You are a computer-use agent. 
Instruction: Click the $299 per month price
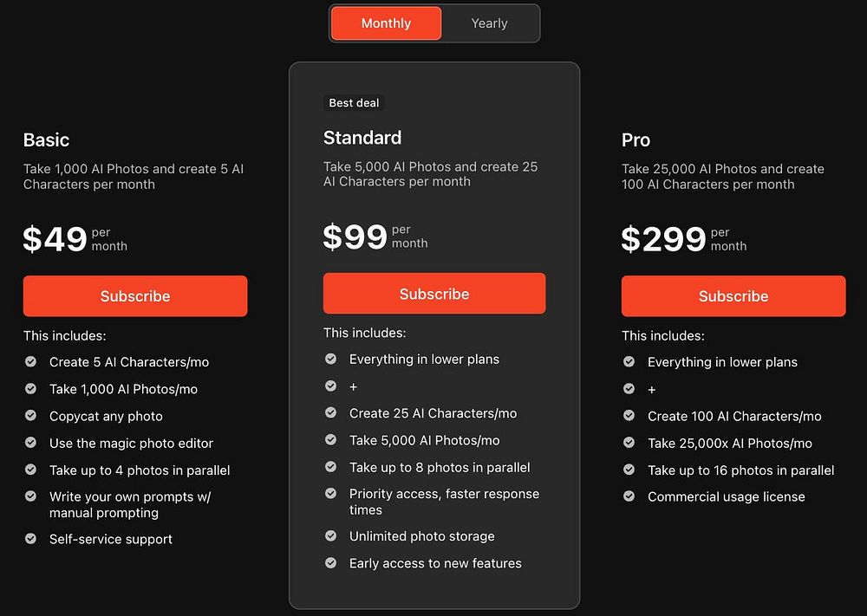664,239
